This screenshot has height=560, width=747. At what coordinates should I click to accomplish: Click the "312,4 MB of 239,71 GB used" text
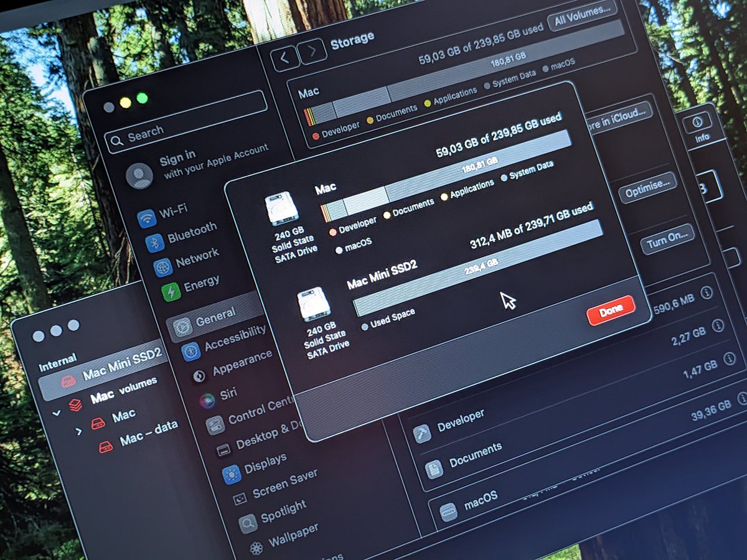531,227
